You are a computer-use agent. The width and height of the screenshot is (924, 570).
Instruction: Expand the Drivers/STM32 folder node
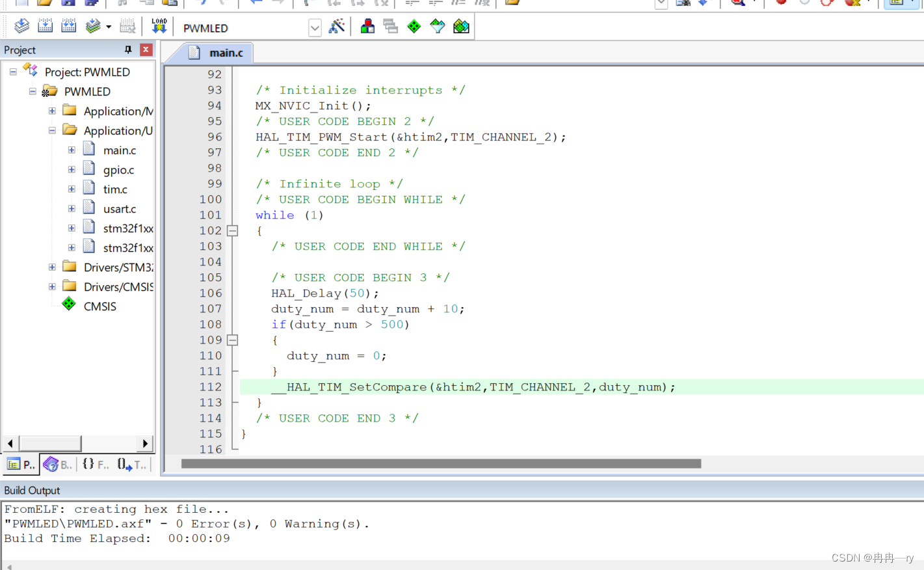click(52, 267)
